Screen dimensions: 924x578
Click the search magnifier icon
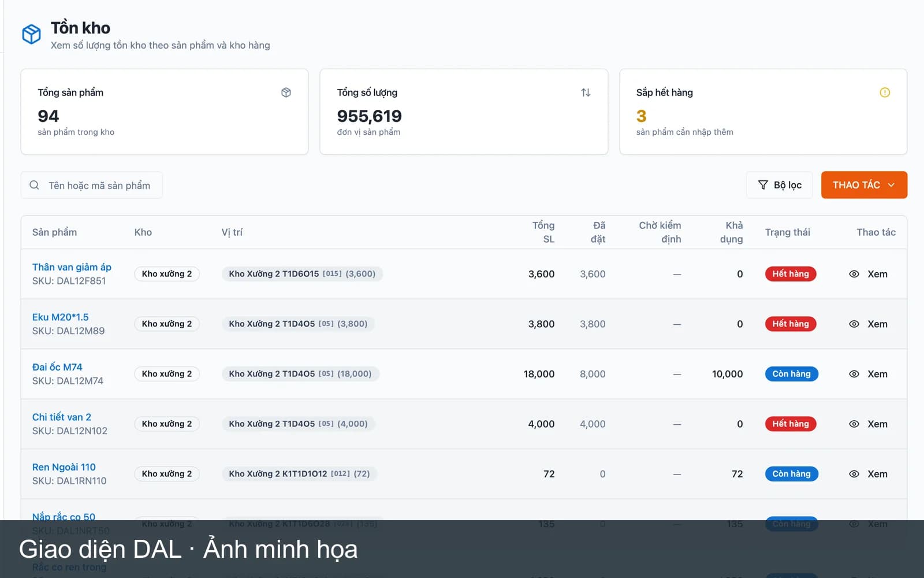coord(35,185)
